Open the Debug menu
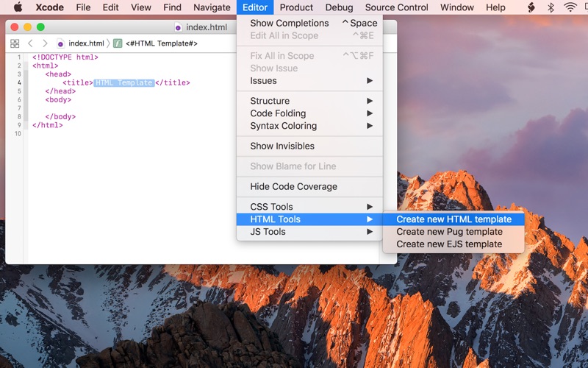The image size is (588, 368). coord(339,7)
